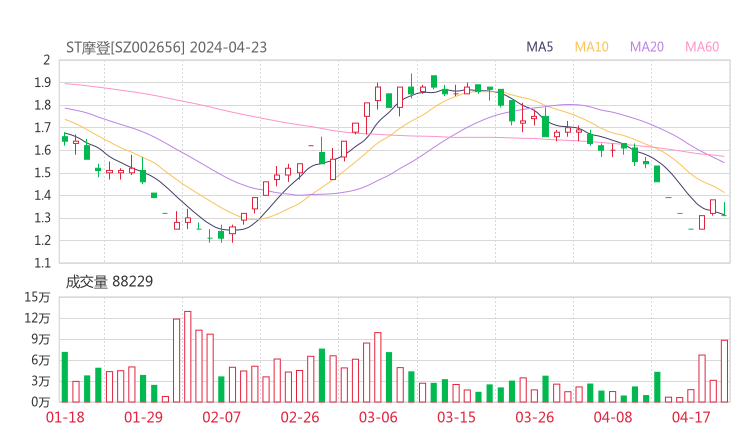Select the 15万 volume axis label
Image resolution: width=740 pixels, height=440 pixels.
click(x=37, y=297)
